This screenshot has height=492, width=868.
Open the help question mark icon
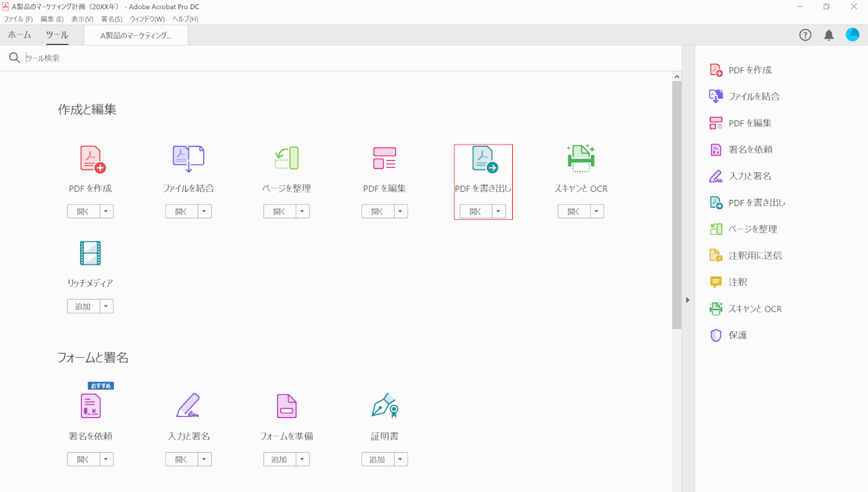point(805,35)
